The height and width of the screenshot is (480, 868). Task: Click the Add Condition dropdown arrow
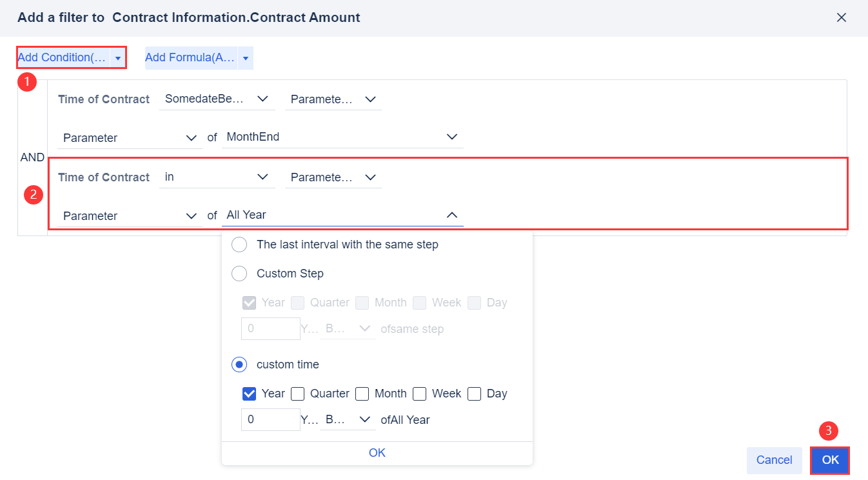pyautogui.click(x=117, y=58)
